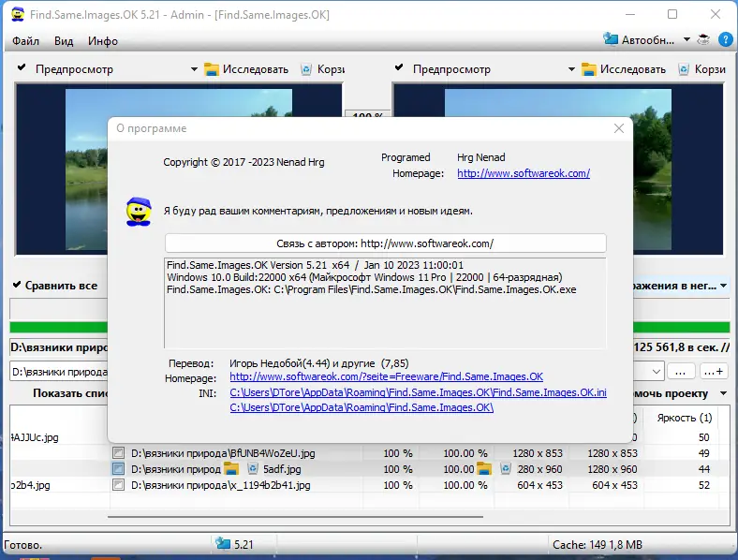Click right Корзина recycle bin icon
Screen dimensions: 738x560
point(684,69)
